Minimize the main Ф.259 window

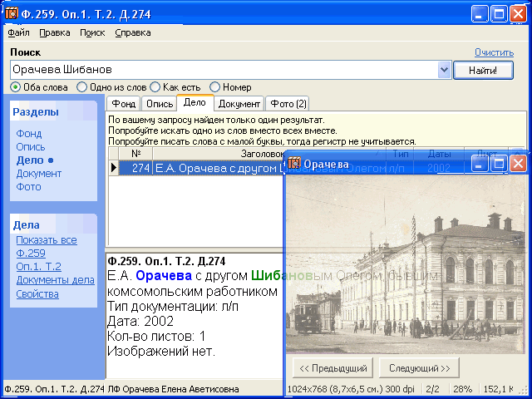click(x=480, y=14)
